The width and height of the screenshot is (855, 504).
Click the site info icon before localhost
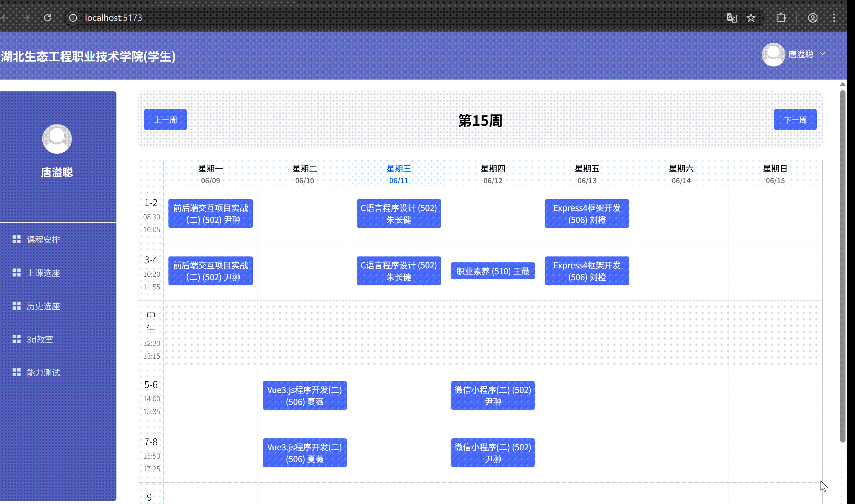click(x=73, y=18)
